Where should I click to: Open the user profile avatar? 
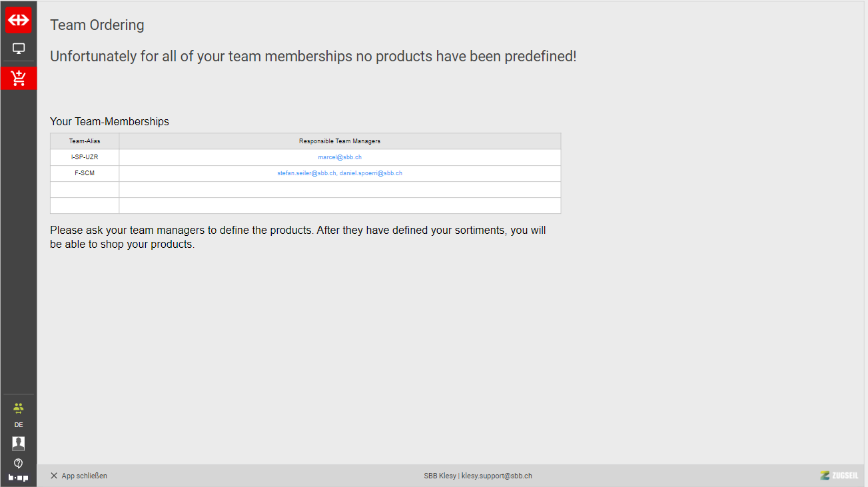pos(19,443)
